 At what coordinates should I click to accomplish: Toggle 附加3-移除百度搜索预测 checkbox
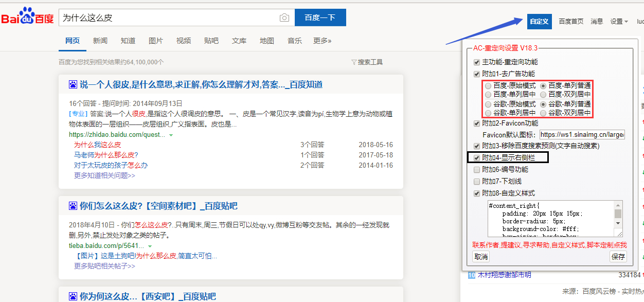coord(476,146)
